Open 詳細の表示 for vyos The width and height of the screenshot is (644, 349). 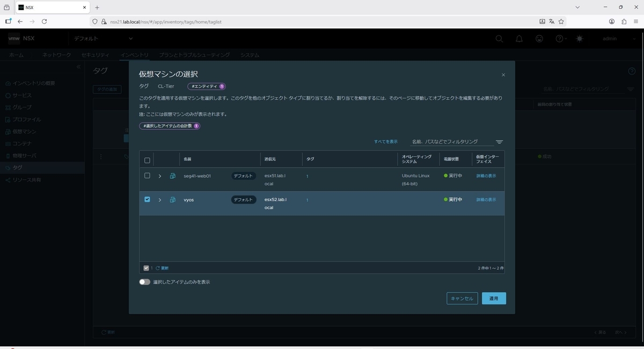pos(486,200)
